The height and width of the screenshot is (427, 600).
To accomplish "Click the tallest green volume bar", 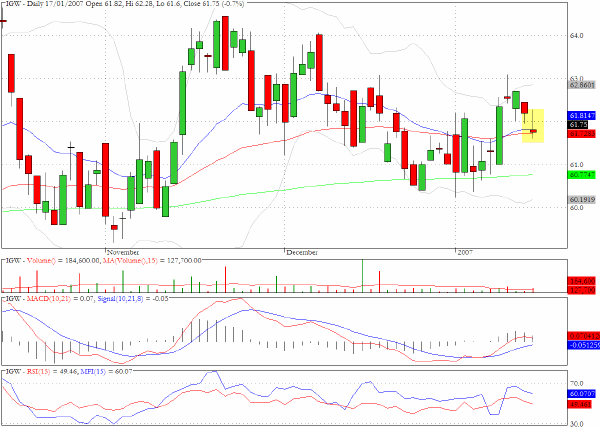I will (x=362, y=276).
